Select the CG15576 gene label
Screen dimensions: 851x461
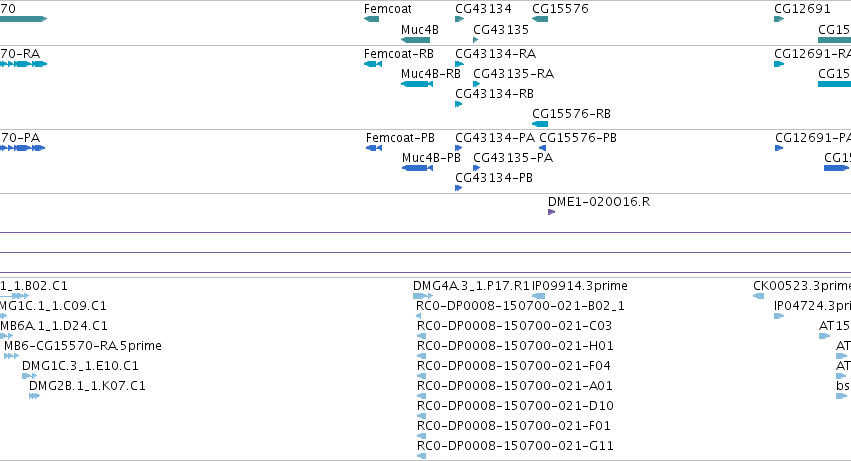pyautogui.click(x=560, y=9)
